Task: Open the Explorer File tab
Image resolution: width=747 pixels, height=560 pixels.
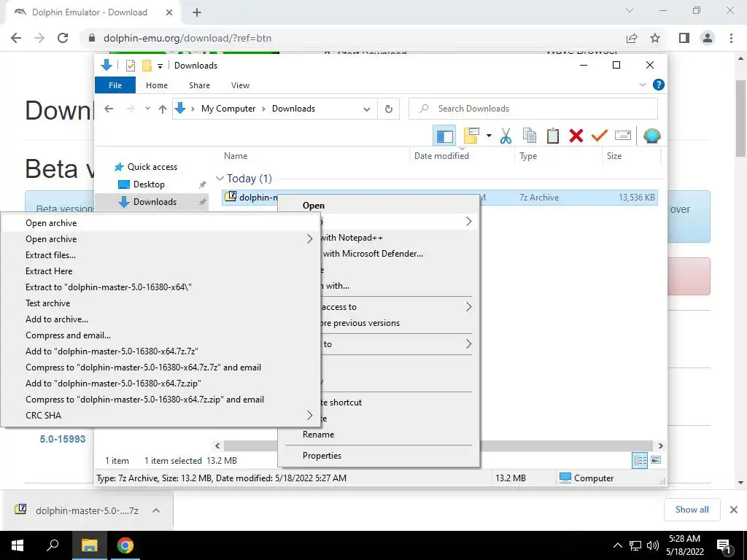Action: click(115, 85)
